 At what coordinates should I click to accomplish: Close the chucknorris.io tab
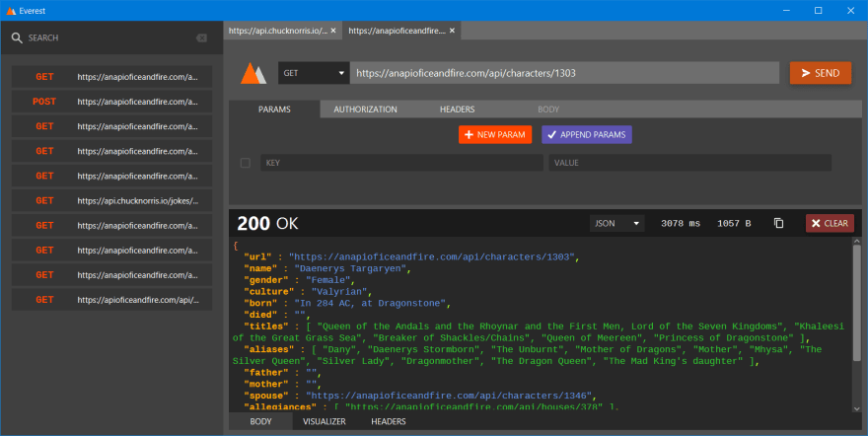click(333, 31)
